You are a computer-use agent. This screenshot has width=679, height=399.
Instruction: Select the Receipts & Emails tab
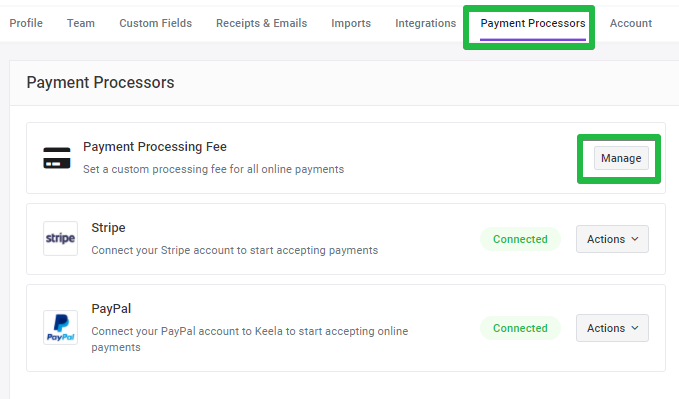tap(262, 23)
